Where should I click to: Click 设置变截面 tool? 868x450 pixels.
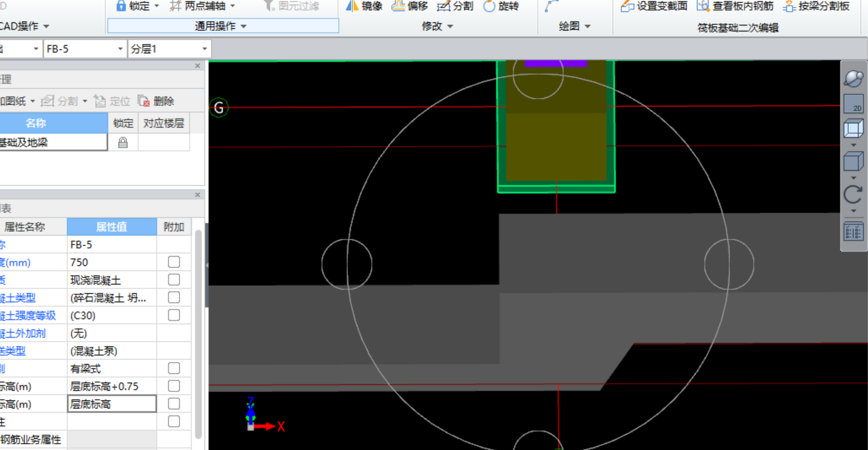click(x=654, y=6)
